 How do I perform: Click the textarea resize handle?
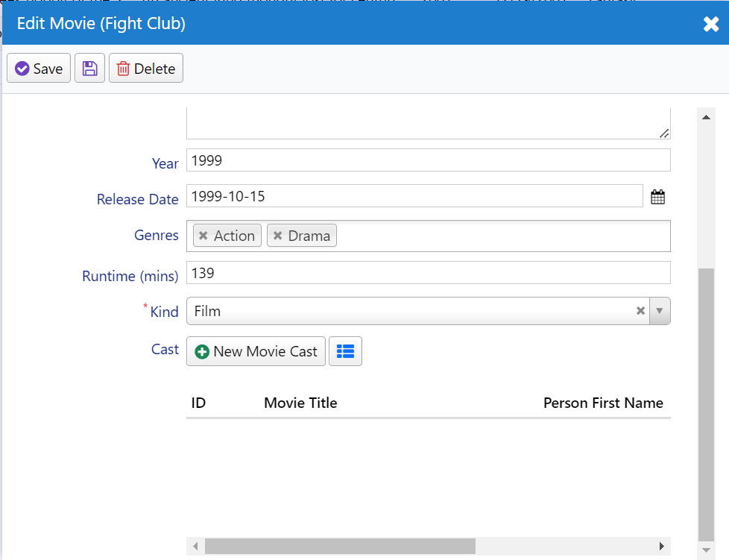(664, 133)
